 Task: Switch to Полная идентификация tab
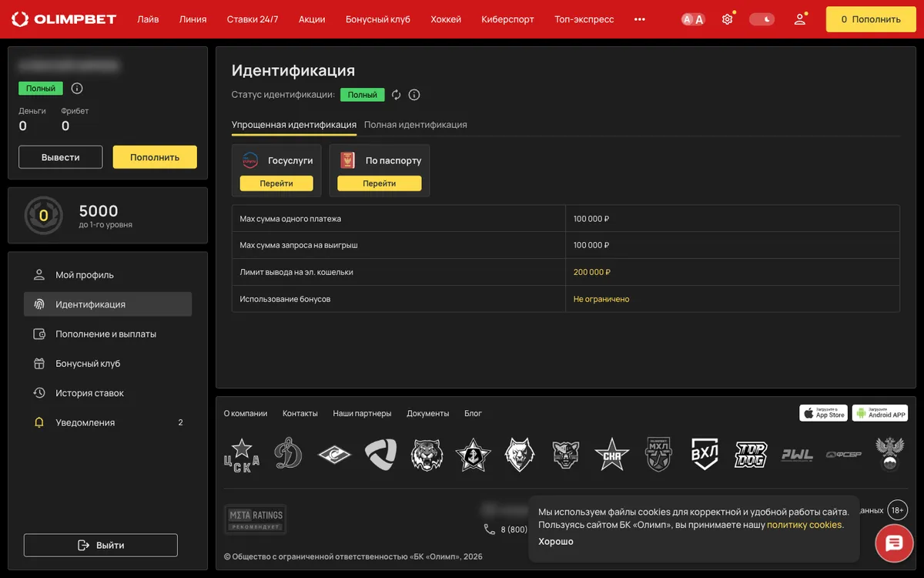pyautogui.click(x=416, y=125)
